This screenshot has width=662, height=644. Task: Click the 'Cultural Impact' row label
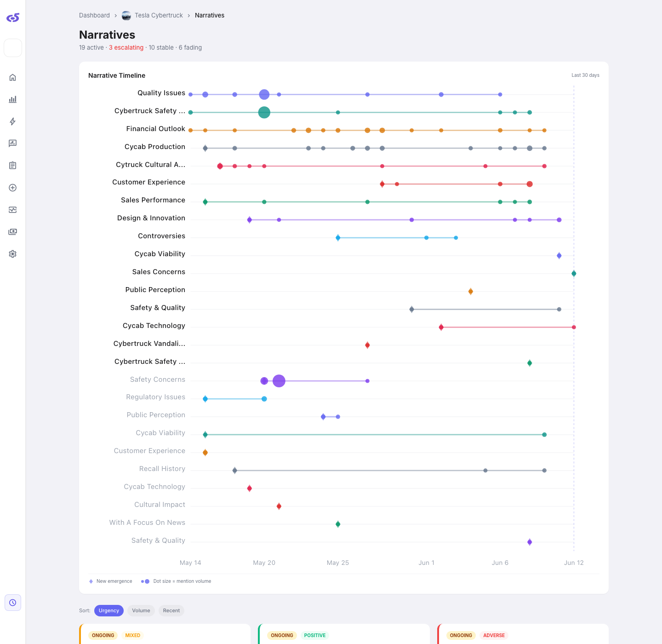[160, 505]
